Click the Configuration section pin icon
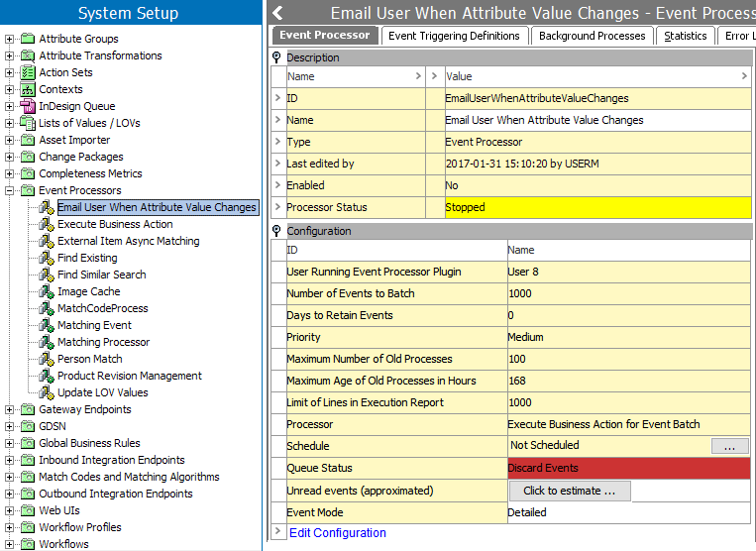 pos(276,231)
